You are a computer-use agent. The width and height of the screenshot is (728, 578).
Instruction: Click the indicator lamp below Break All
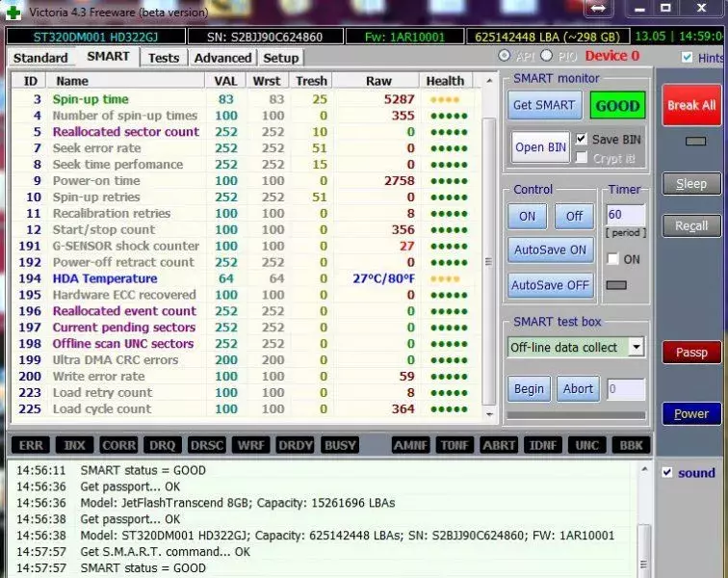coord(695,142)
